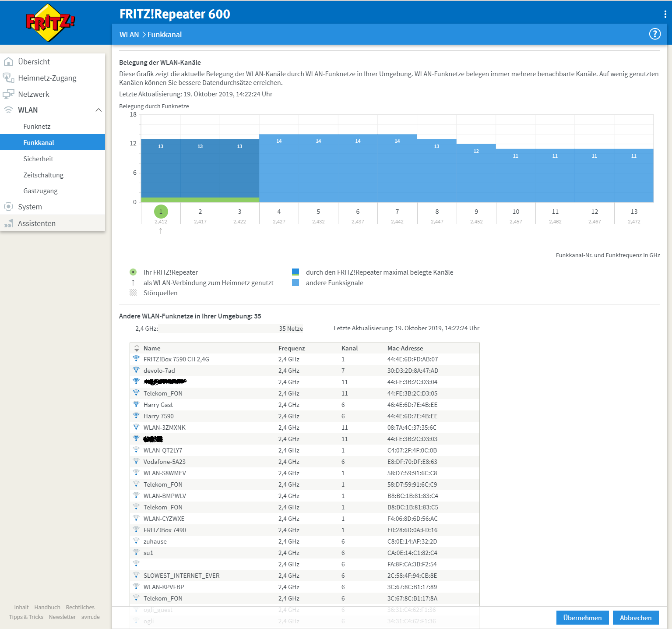Open the help question mark icon

click(x=654, y=34)
